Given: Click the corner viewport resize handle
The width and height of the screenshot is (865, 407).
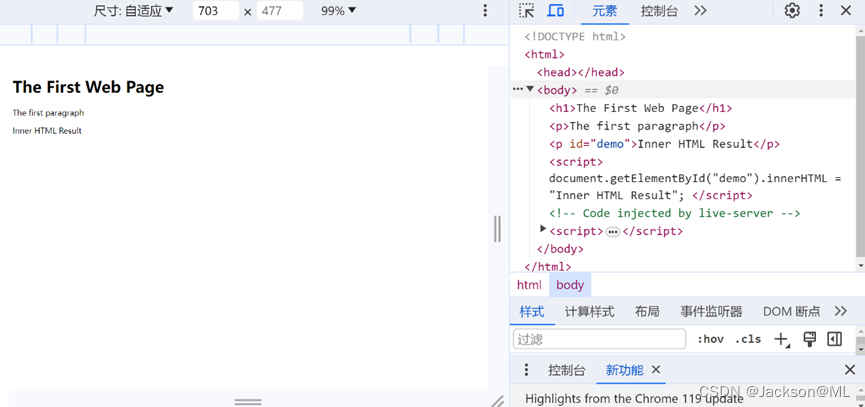Looking at the screenshot, I should coord(498,401).
